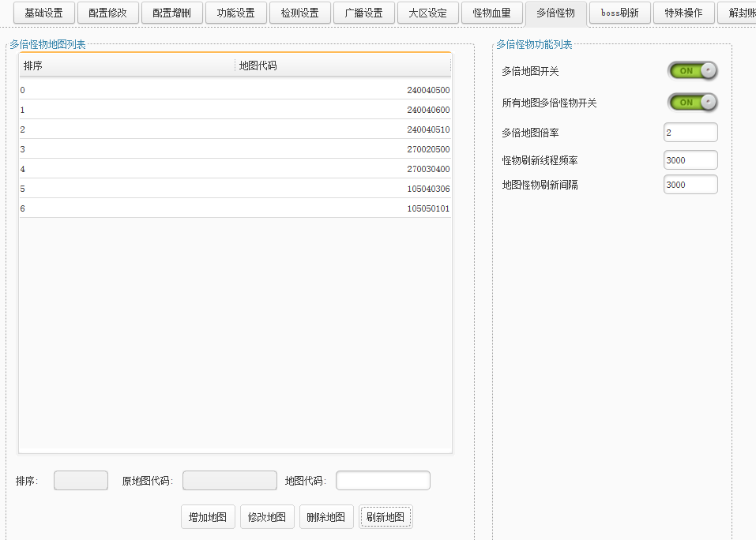Open the 配置增删 tab

pos(171,13)
